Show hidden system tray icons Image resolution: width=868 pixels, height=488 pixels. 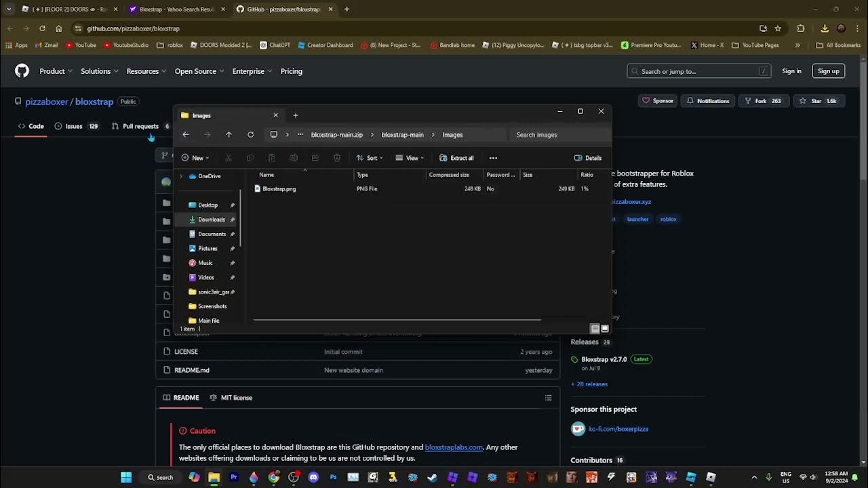click(755, 477)
